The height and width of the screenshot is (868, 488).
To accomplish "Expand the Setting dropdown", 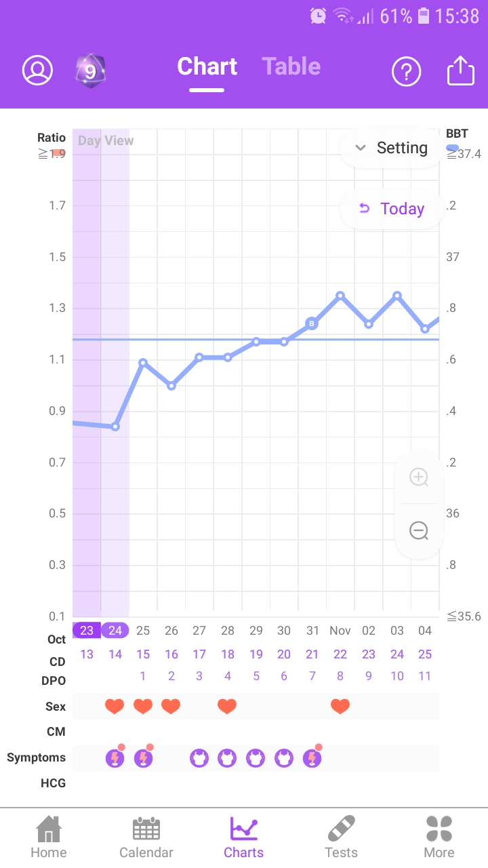I will [392, 148].
